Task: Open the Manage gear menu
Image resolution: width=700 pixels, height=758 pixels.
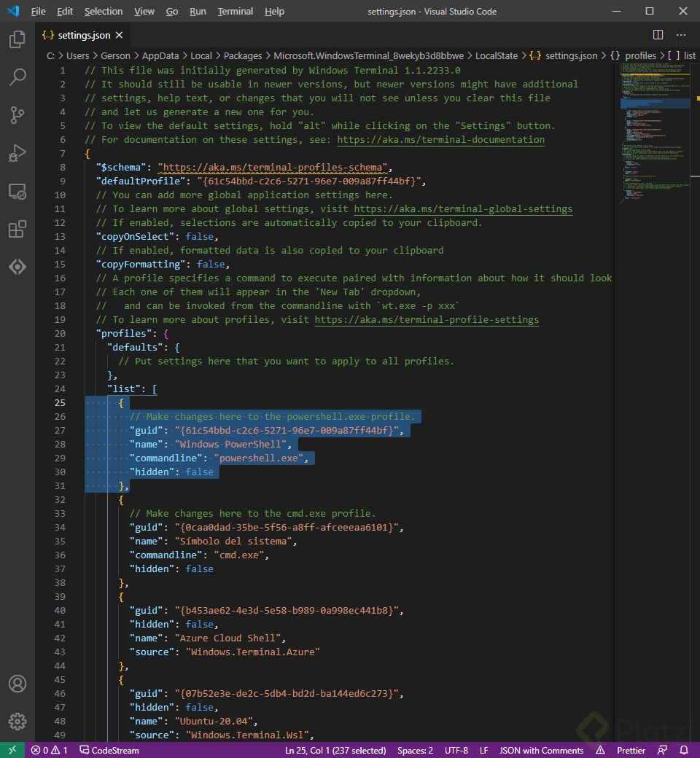Action: click(x=17, y=722)
